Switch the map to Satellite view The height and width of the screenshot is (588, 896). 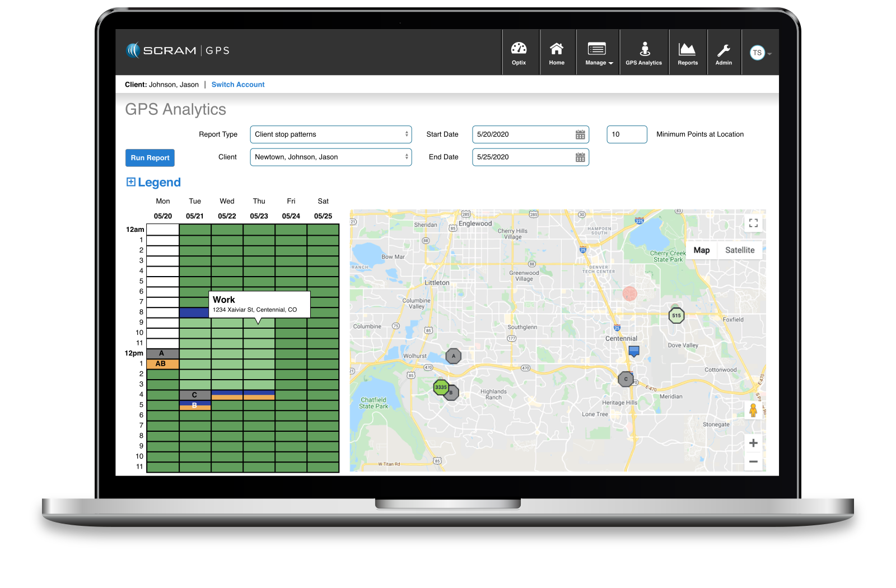tap(740, 250)
